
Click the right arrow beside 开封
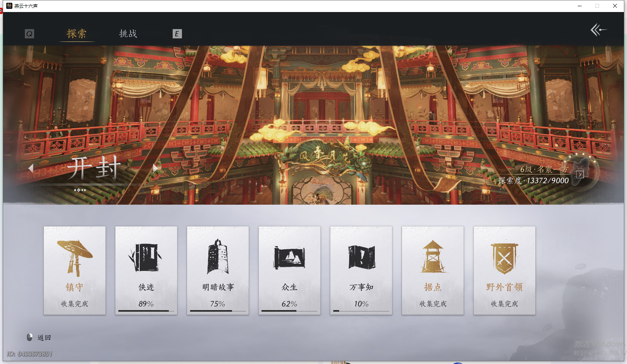point(155,167)
